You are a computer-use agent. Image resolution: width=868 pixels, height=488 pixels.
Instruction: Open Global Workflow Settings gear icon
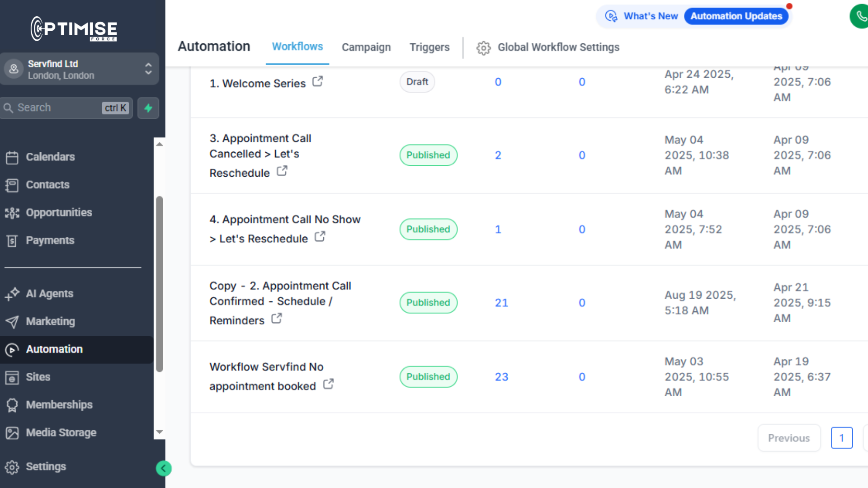coord(483,48)
